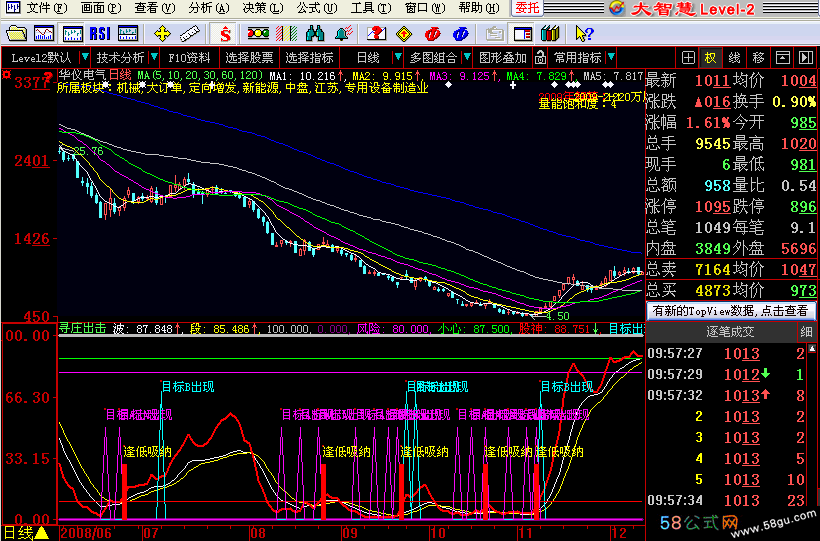
Task: Select the ruler measuring tool
Action: tap(189, 34)
